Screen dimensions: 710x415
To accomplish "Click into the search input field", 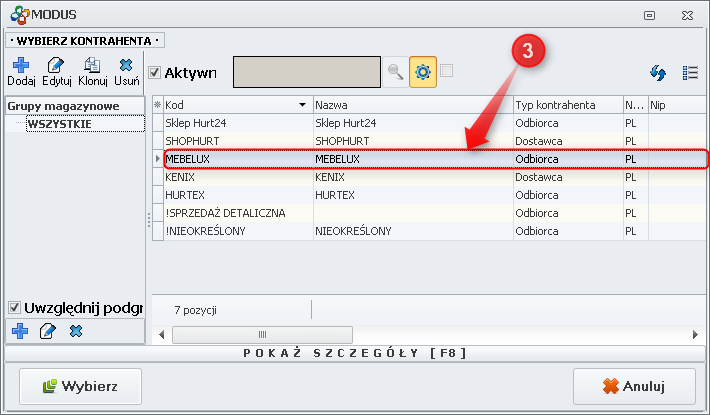I will click(307, 72).
